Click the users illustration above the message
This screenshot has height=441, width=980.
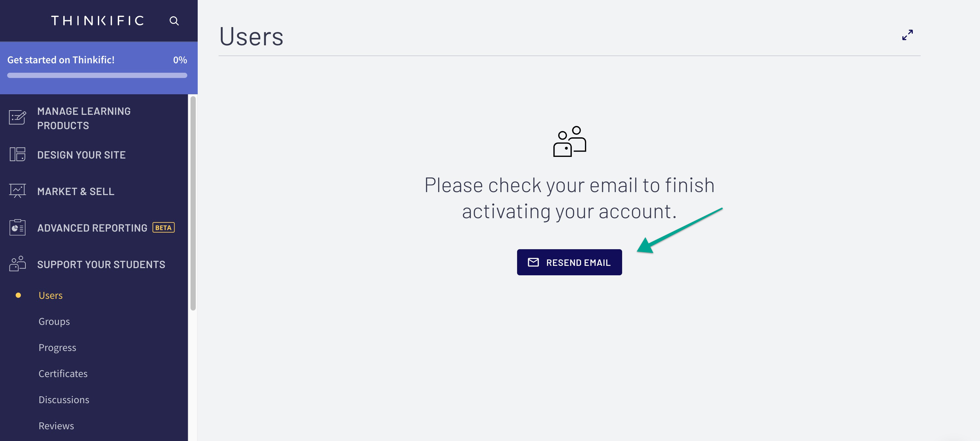(570, 141)
